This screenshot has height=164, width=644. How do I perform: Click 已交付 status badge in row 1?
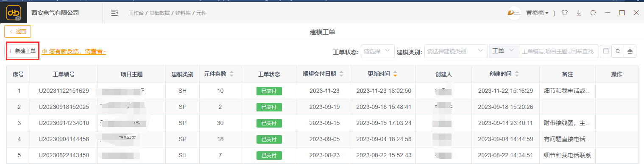pos(269,91)
